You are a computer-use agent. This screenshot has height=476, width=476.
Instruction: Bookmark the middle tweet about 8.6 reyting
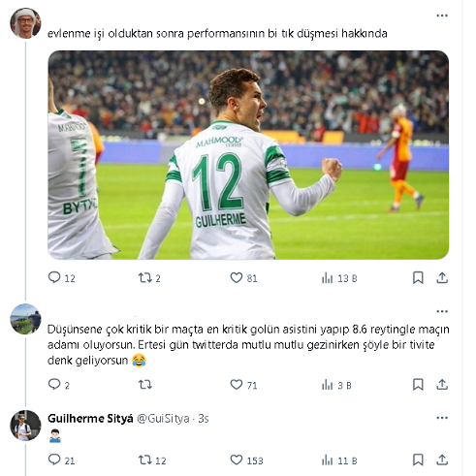(x=418, y=385)
